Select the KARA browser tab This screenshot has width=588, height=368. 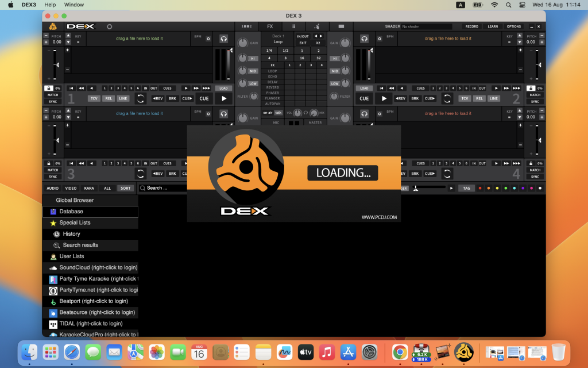89,188
